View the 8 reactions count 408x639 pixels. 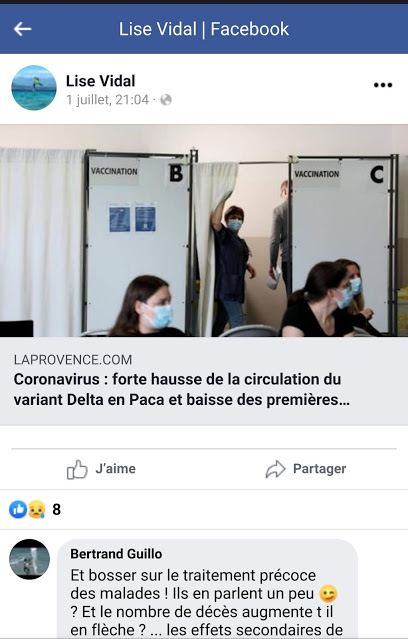(x=57, y=509)
